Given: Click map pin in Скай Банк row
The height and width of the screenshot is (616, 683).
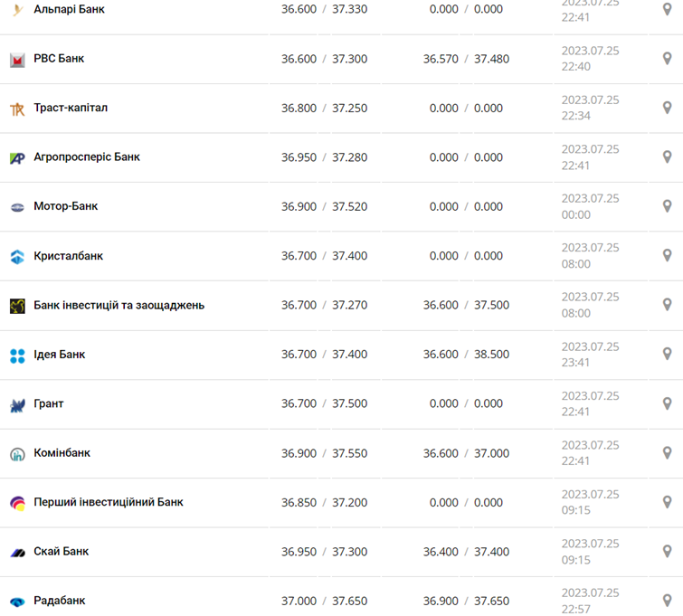Looking at the screenshot, I should [x=668, y=551].
